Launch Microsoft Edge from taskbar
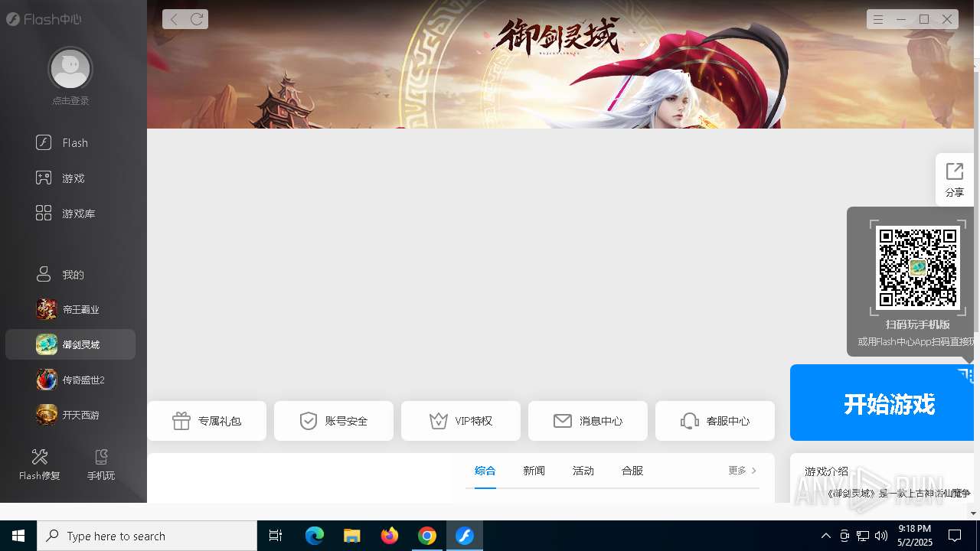Image resolution: width=980 pixels, height=551 pixels. pyautogui.click(x=315, y=536)
